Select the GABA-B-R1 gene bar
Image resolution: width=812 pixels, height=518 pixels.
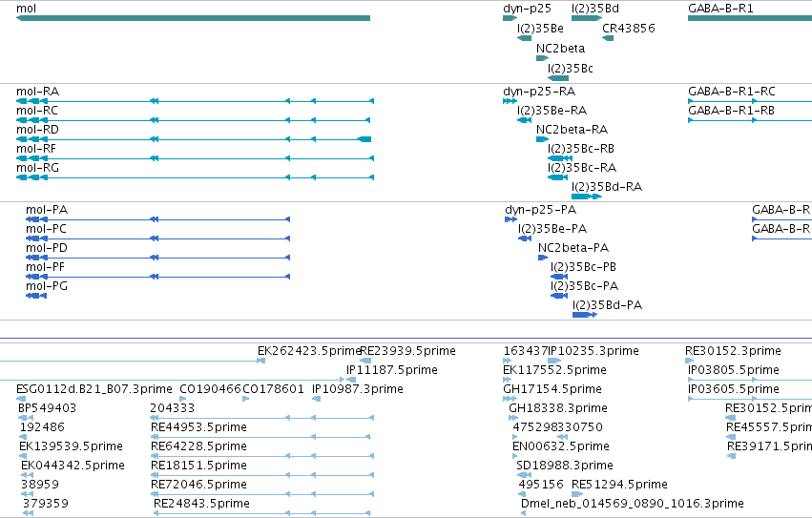click(x=750, y=18)
